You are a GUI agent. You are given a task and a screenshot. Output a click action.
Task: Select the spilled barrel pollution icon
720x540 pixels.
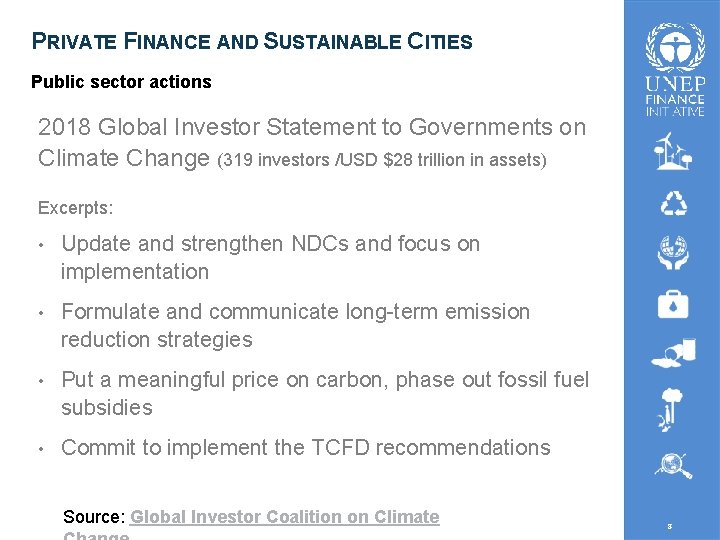[x=674, y=353]
